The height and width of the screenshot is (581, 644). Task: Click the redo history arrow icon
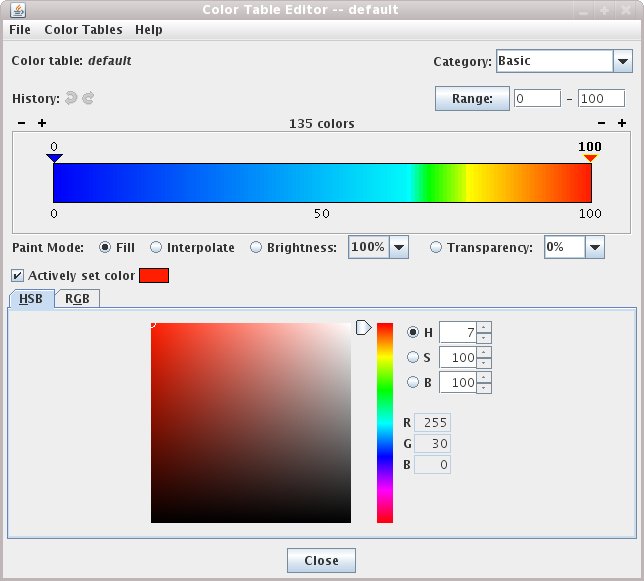tap(88, 99)
